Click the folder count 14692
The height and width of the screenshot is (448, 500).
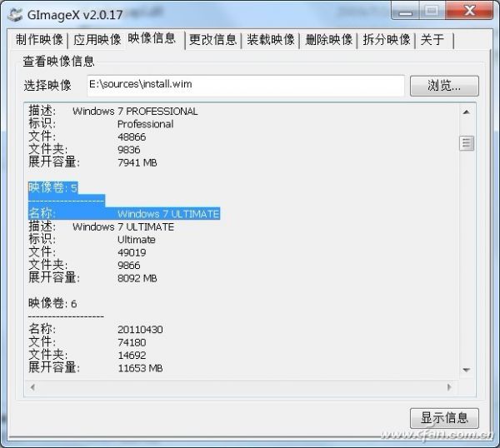coord(132,356)
